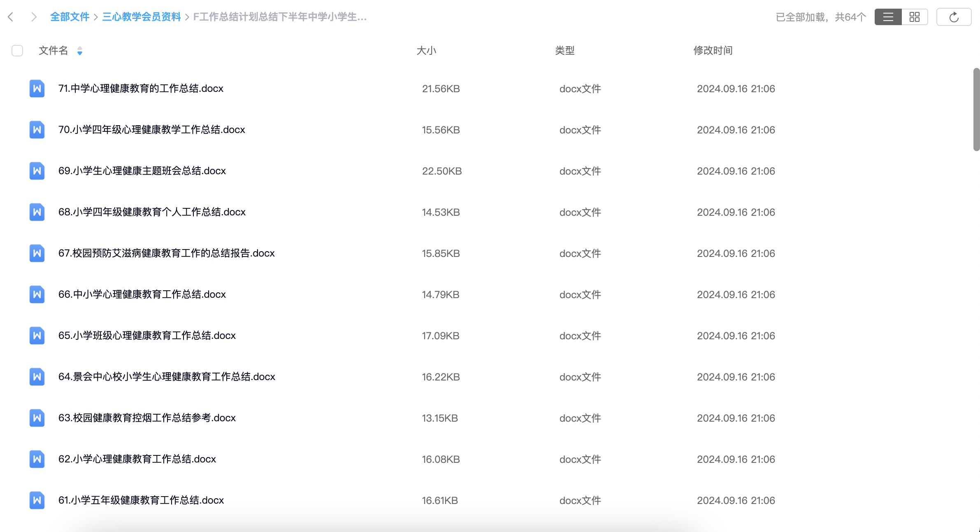This screenshot has height=532, width=980.
Task: Click Word icon of file 68
Action: coord(37,212)
